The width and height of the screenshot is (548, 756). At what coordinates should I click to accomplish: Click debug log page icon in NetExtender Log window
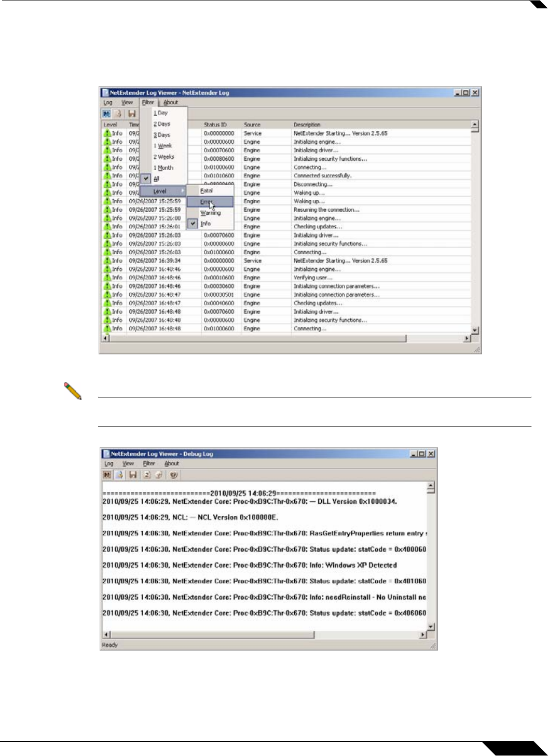coord(119,114)
